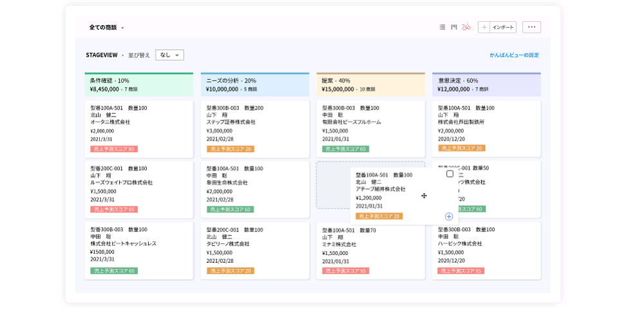Viewport: 644px width, 309px height.
Task: Select the 条件確認 10% stage header
Action: click(139, 84)
